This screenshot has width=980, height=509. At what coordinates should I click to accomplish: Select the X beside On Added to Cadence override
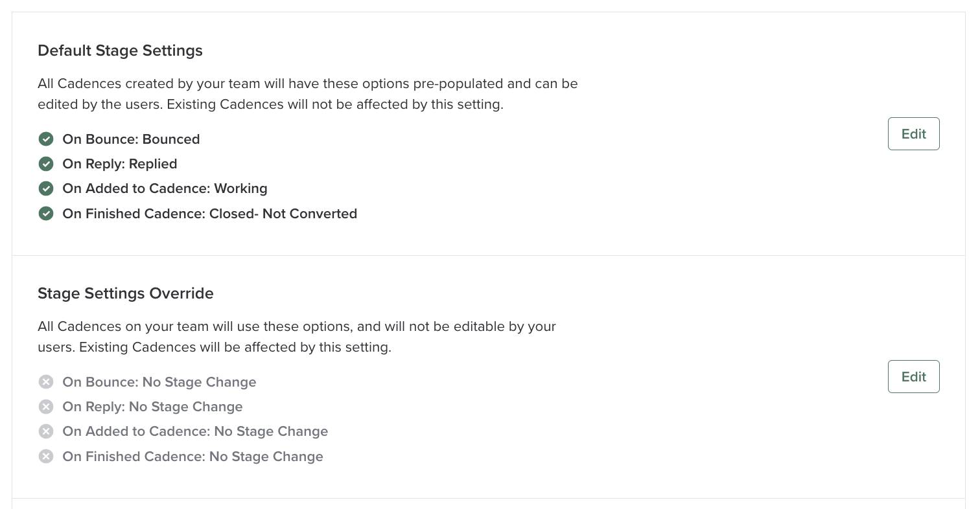coord(46,431)
